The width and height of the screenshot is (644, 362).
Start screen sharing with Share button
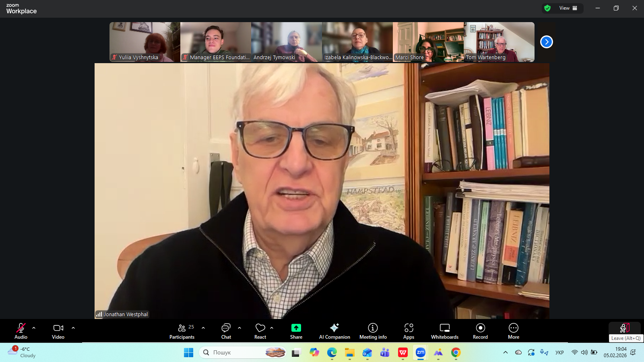296,331
